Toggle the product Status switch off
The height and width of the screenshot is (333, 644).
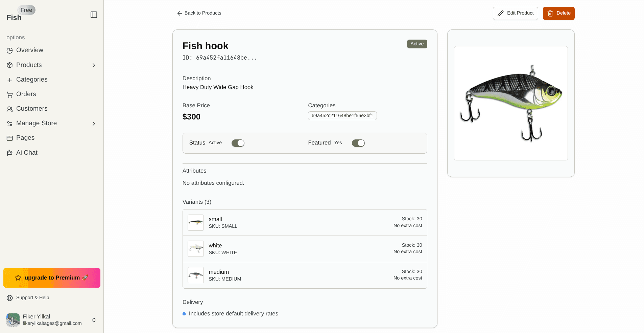click(238, 143)
